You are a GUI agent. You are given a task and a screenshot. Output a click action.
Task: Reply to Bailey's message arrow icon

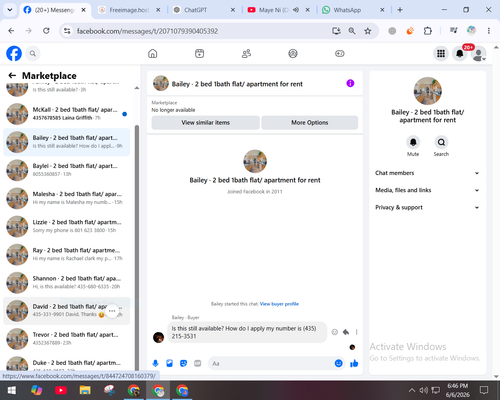346,332
